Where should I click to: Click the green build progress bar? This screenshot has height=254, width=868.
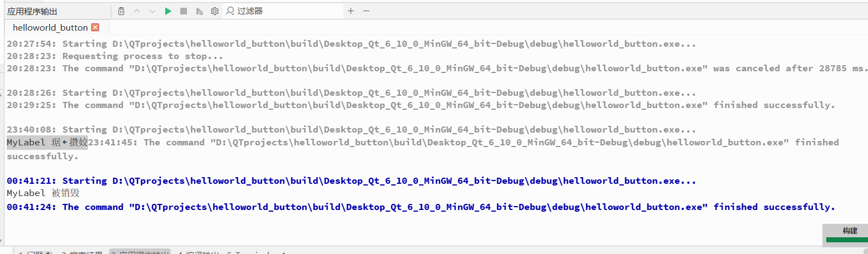point(847,240)
